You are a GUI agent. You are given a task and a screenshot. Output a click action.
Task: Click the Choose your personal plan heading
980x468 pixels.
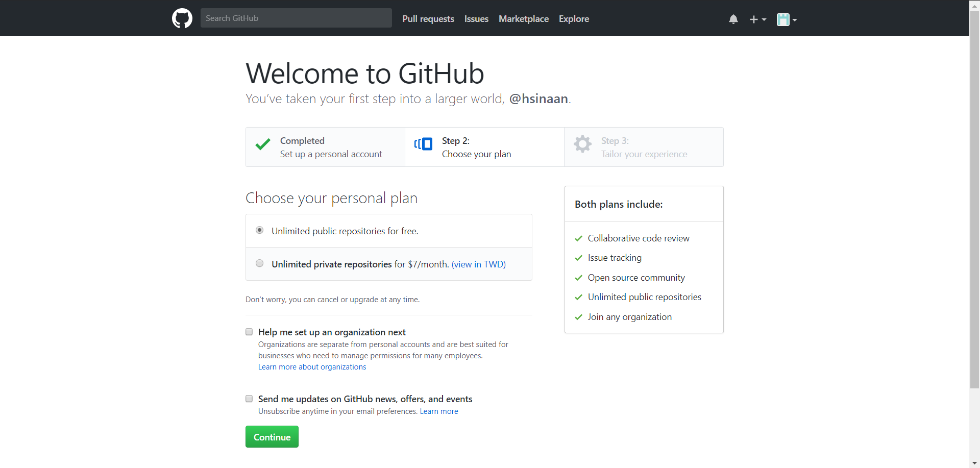click(x=331, y=198)
